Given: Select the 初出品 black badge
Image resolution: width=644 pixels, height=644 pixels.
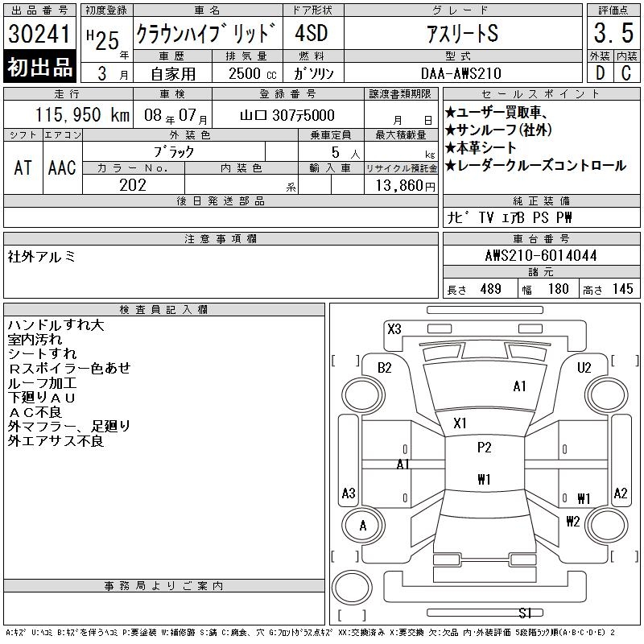Looking at the screenshot, I should [39, 67].
